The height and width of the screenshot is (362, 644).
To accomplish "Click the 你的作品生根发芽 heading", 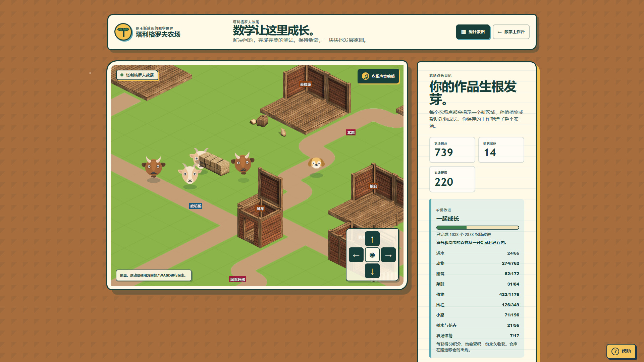I will point(473,93).
